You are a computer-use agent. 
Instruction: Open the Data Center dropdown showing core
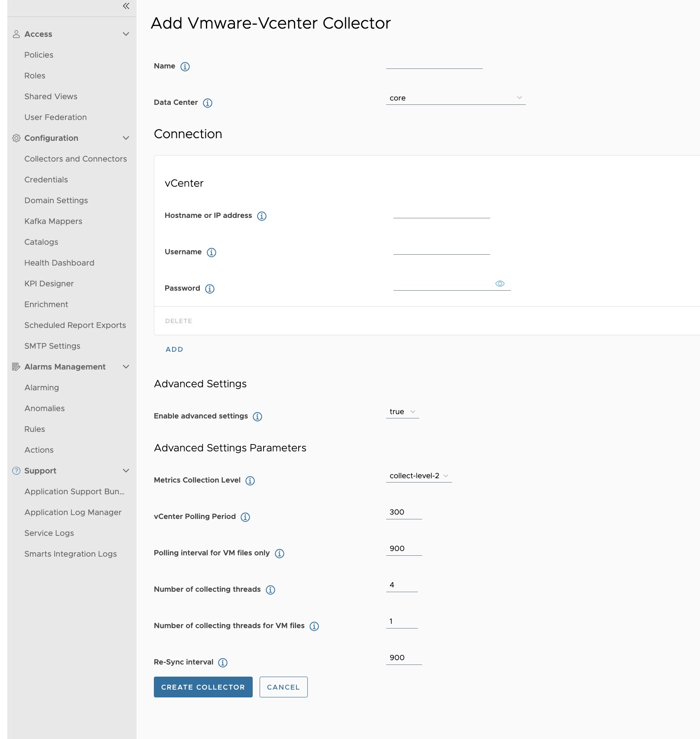click(x=456, y=98)
